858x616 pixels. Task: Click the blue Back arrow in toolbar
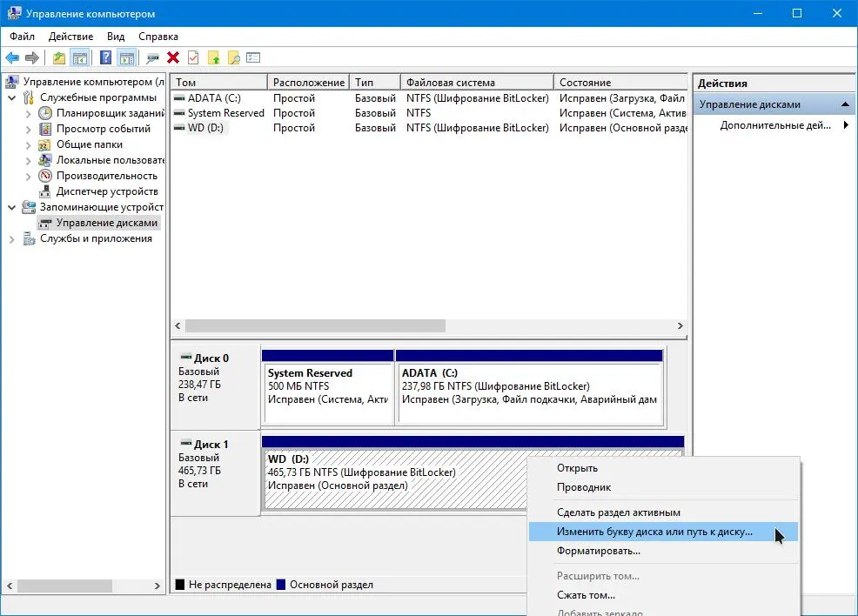click(12, 57)
